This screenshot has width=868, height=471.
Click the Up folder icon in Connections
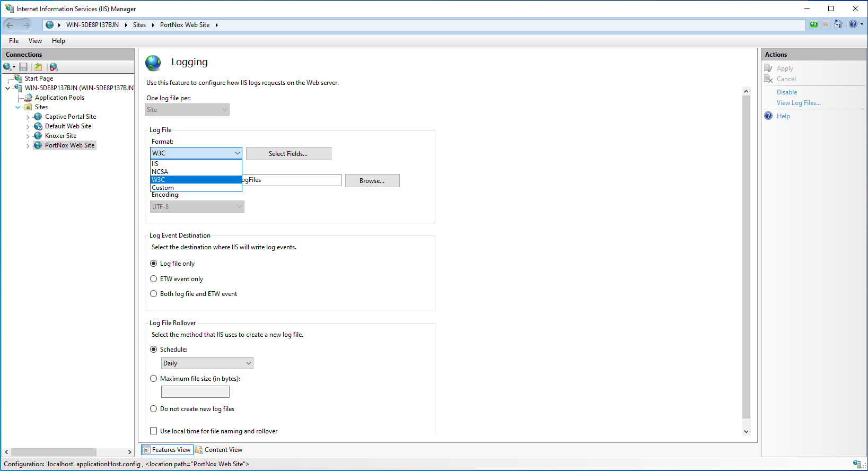click(38, 67)
